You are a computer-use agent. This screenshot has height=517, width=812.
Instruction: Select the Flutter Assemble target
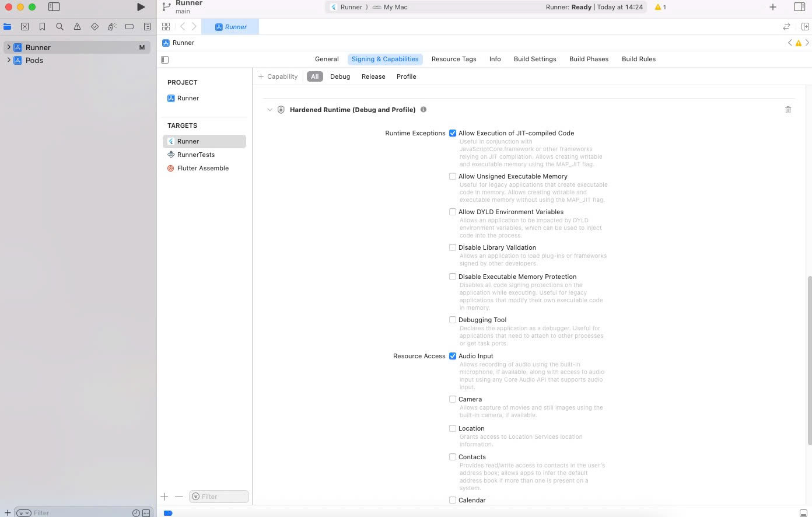202,168
